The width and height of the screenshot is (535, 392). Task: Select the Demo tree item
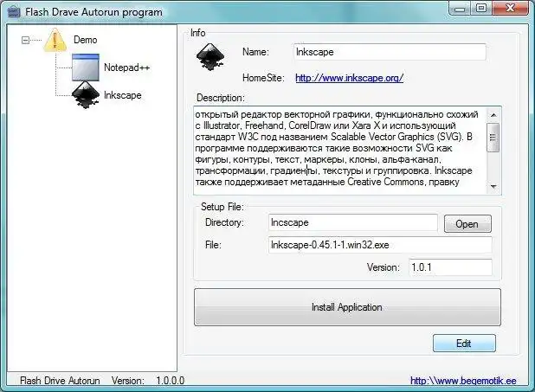[86, 40]
